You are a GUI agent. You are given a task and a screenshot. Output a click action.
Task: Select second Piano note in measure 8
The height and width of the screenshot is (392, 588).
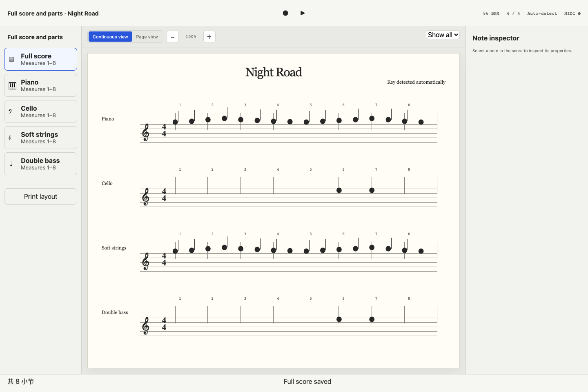coord(421,122)
